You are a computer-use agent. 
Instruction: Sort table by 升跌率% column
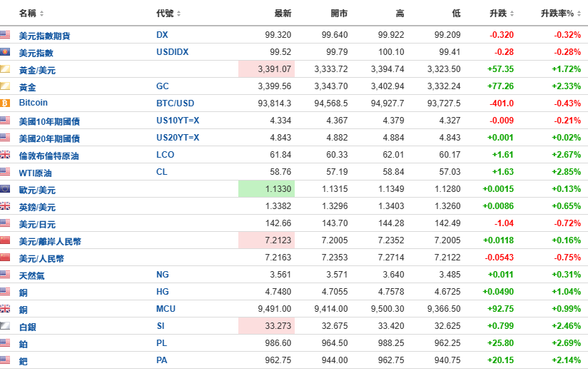click(561, 14)
